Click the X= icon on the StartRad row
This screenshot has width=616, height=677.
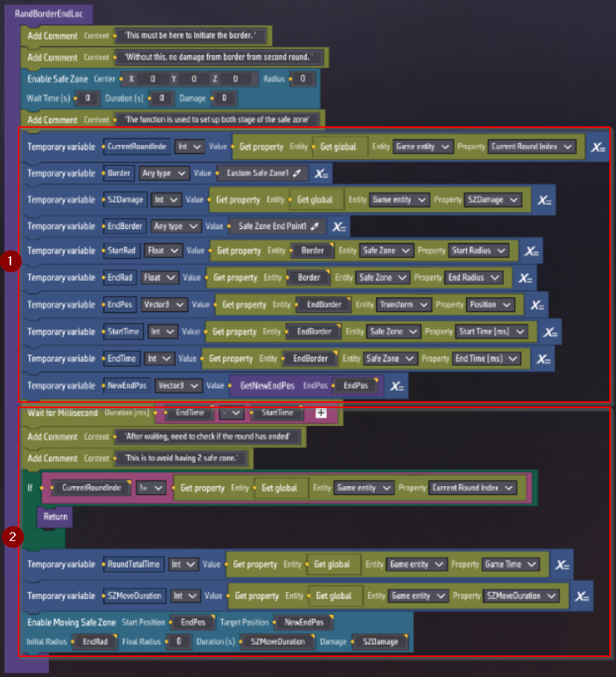coord(531,251)
